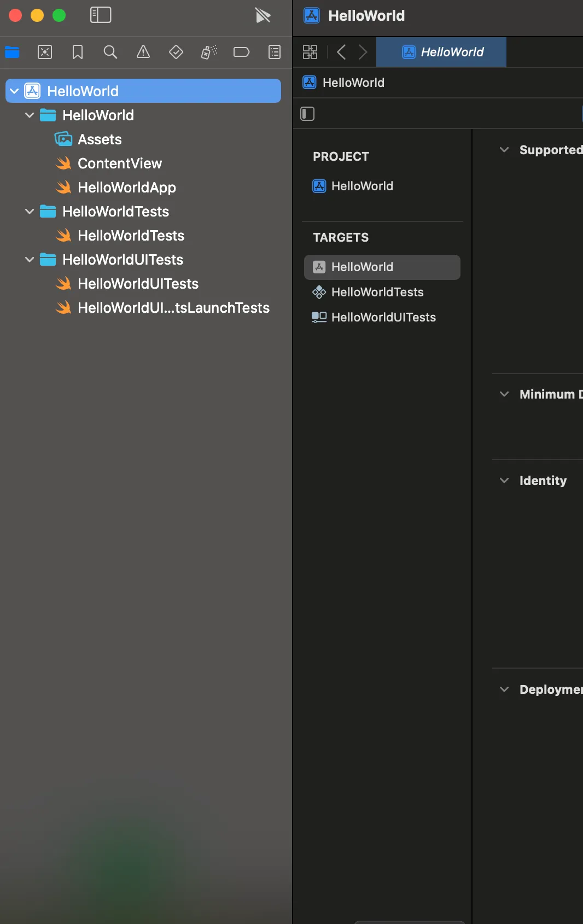Screen dimensions: 583x924
Task: Select the HelloWorld editor tab
Action: pyautogui.click(x=441, y=52)
